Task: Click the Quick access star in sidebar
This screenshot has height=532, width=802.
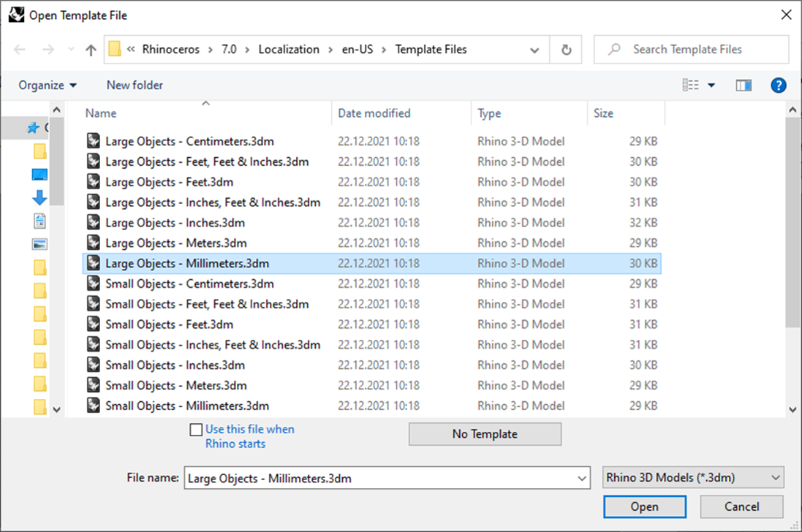Action: [33, 128]
